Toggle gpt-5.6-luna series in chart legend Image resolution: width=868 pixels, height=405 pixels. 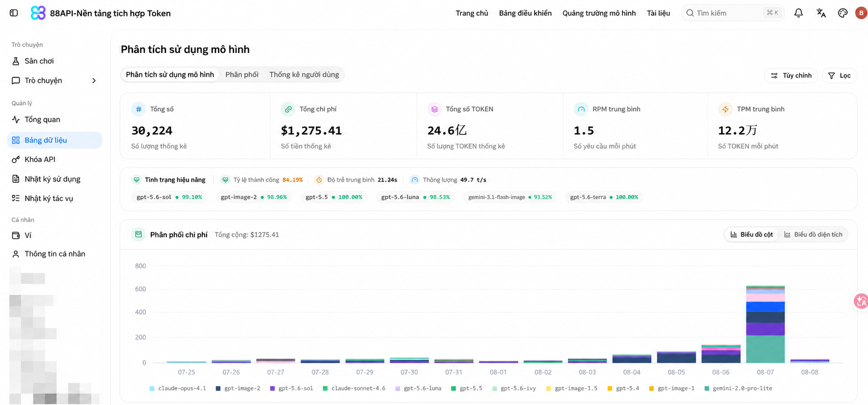[418, 388]
